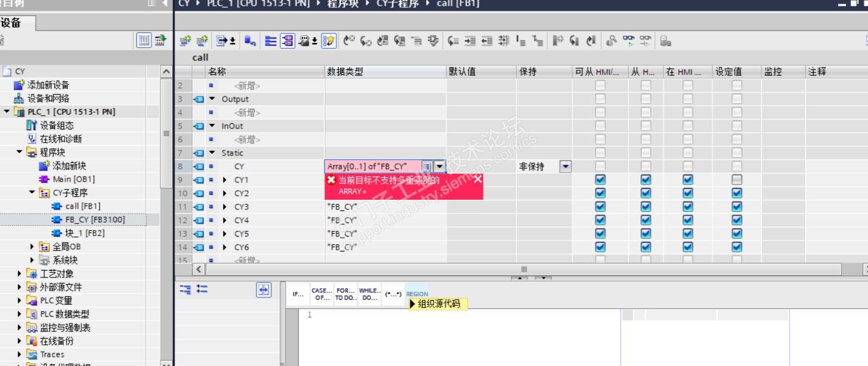Viewport: 868px width, 366px height.
Task: Uncheck the 设定值 checkbox in row CY3
Action: pyautogui.click(x=736, y=207)
